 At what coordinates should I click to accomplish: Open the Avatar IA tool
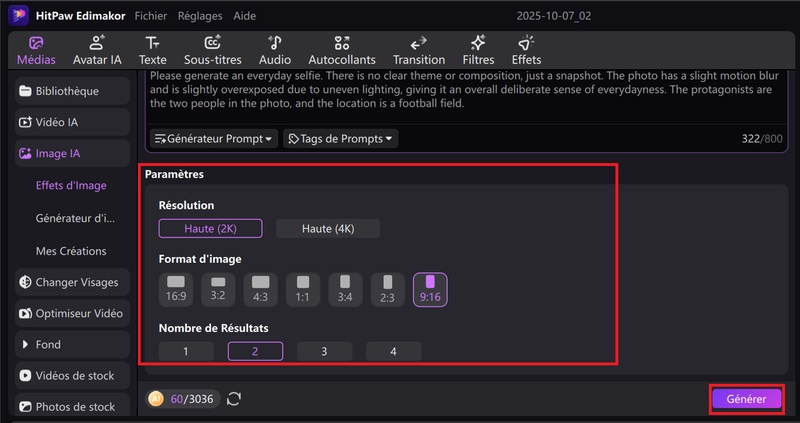(x=97, y=50)
